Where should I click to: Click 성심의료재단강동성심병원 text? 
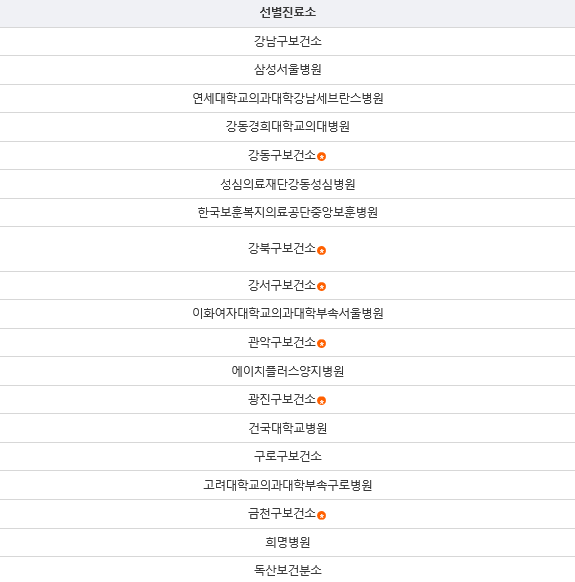[x=287, y=184]
